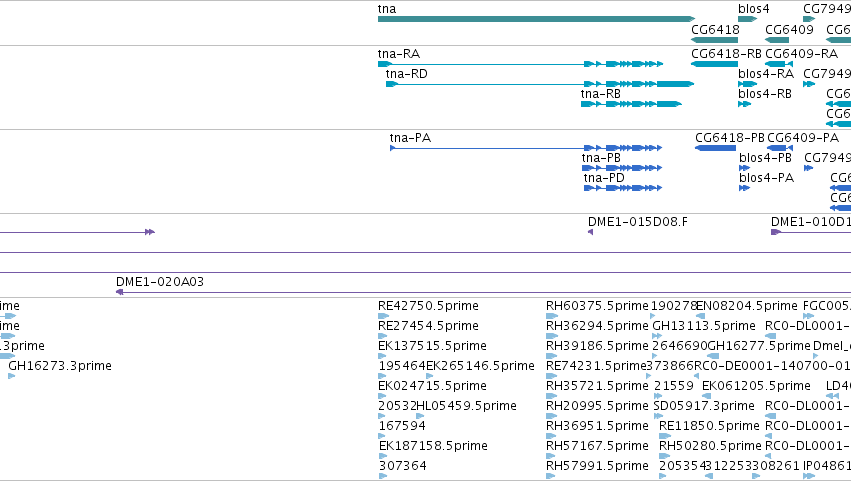Click the CG6418-PB protein bar

(715, 148)
